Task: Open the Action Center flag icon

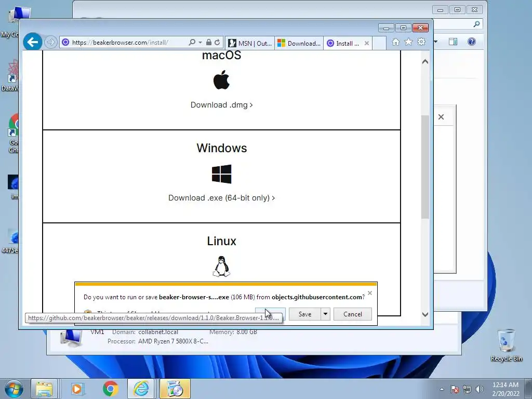Action: click(455, 389)
